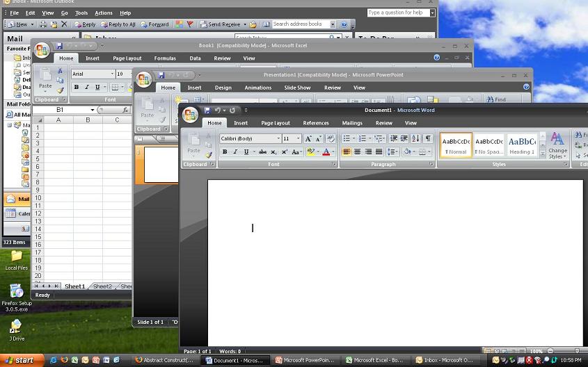
Task: Click the Bullets list icon in Word
Action: coord(347,138)
